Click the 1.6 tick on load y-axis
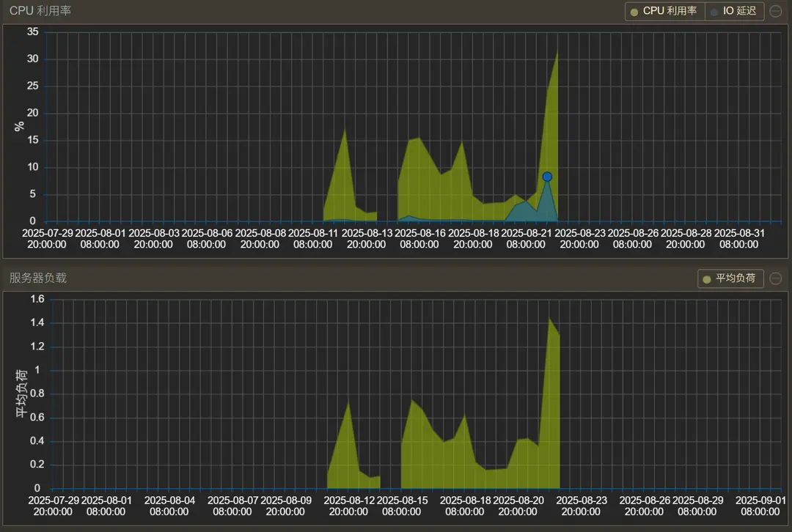792x532 pixels. point(37,299)
